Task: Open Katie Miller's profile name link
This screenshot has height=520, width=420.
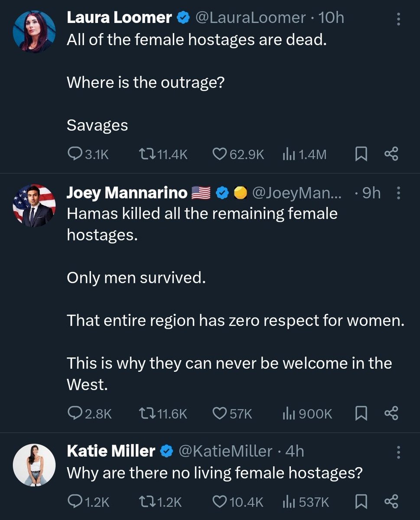Action: (x=111, y=451)
